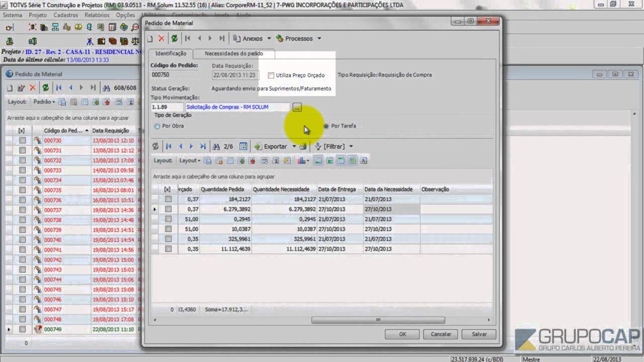Open the Projeto menu

(38, 15)
